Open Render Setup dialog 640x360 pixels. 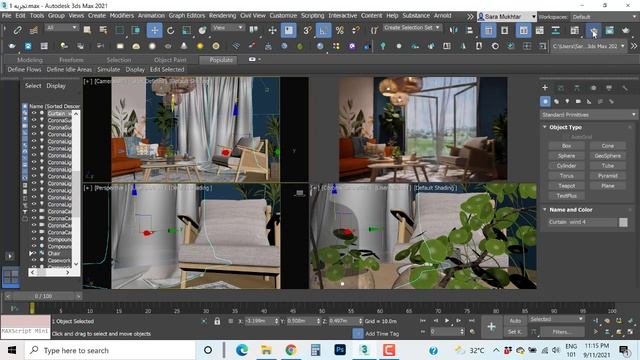[593, 31]
